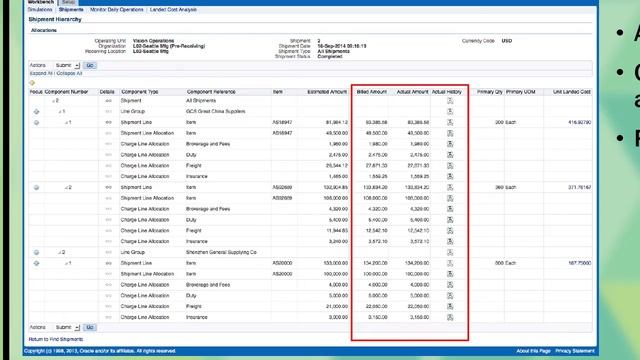Open Actual History for Shenzhen General Supplying Co
640x360 pixels.
tap(450, 252)
